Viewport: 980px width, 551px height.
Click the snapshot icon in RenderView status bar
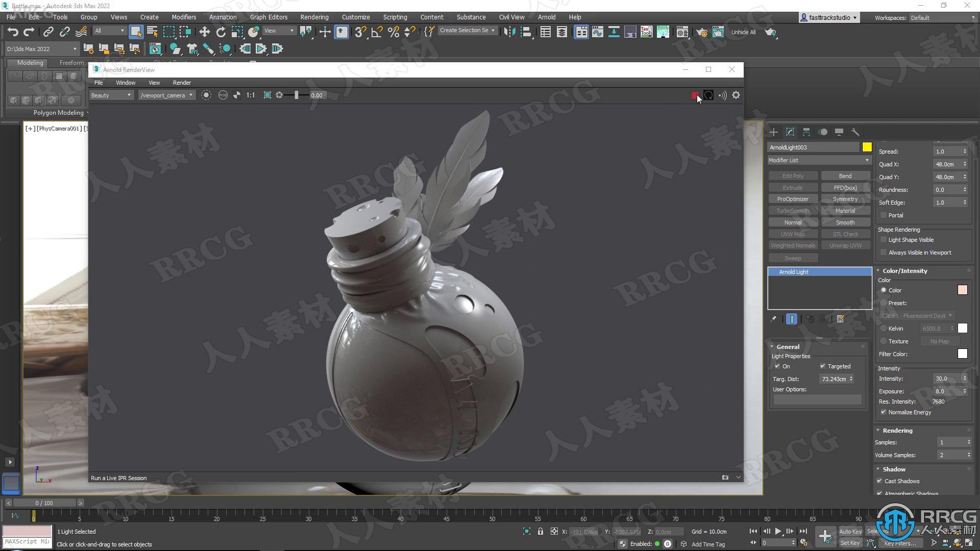click(x=725, y=478)
